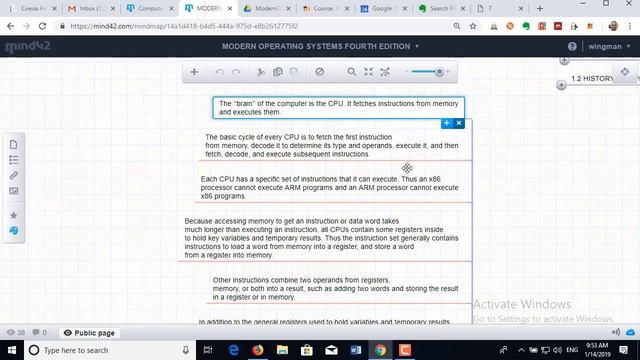
Task: Open the note page icon in left sidebar
Action: 13,144
